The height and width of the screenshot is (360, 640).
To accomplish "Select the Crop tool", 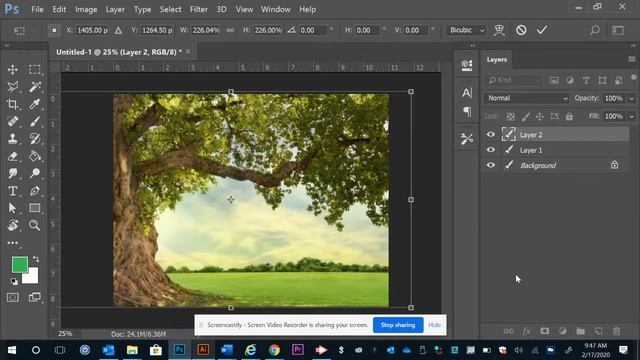I will 13,104.
